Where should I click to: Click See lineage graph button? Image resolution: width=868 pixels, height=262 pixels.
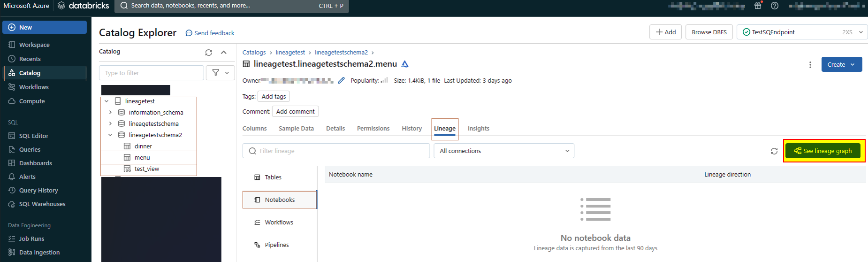pos(823,151)
